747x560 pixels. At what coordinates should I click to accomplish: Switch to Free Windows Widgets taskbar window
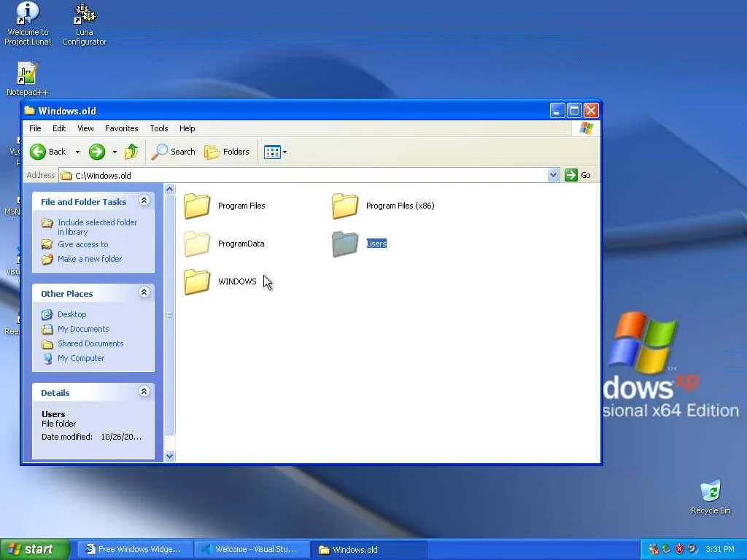(x=135, y=550)
